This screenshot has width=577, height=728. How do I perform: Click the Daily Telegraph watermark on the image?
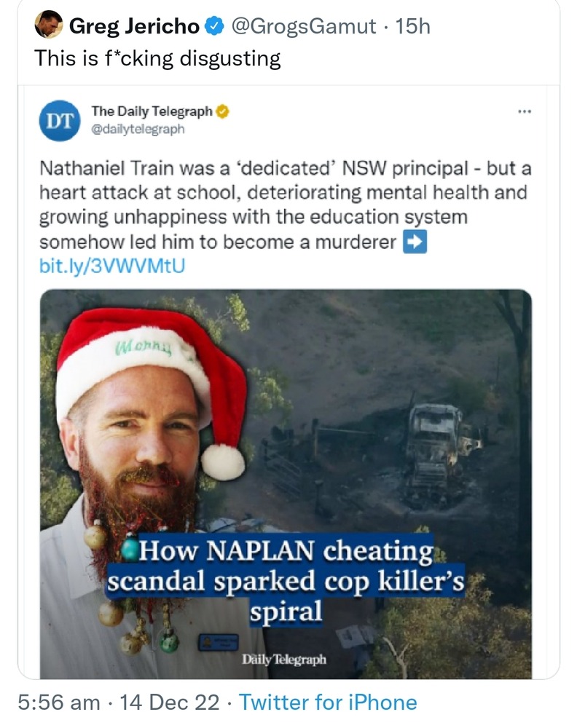pos(284,660)
